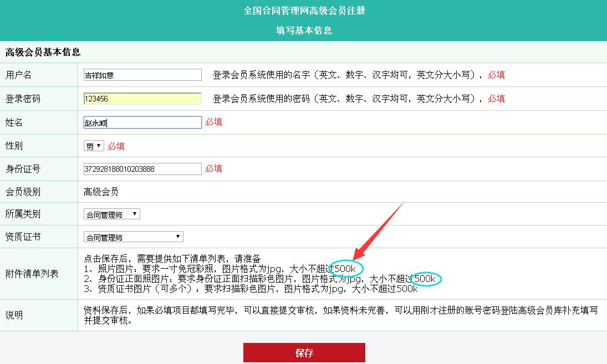607x364 pixels.
Task: Click the 性别 label
Action: pyautogui.click(x=14, y=146)
